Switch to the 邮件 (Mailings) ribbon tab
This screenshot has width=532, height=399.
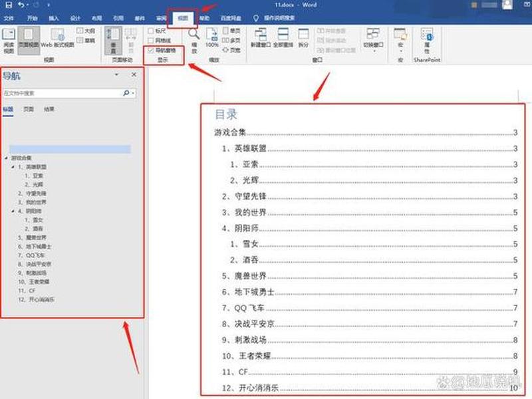140,18
